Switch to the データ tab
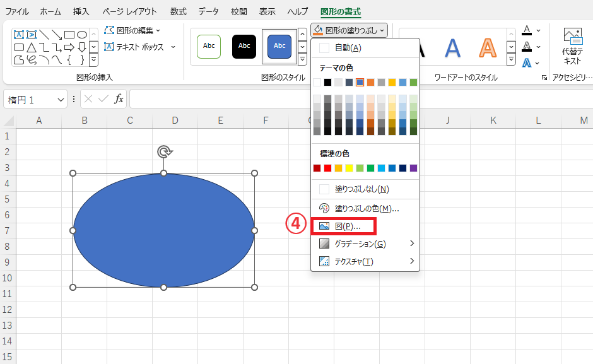The image size is (593, 364). point(208,12)
